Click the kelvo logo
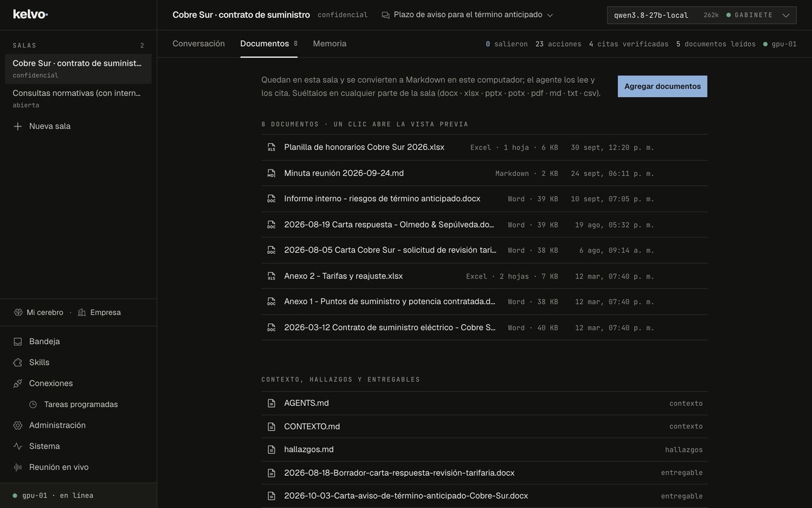Image resolution: width=812 pixels, height=508 pixels. click(x=30, y=14)
